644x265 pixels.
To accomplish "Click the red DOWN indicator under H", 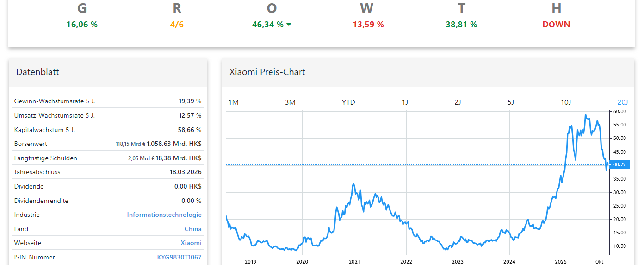I will pyautogui.click(x=556, y=25).
